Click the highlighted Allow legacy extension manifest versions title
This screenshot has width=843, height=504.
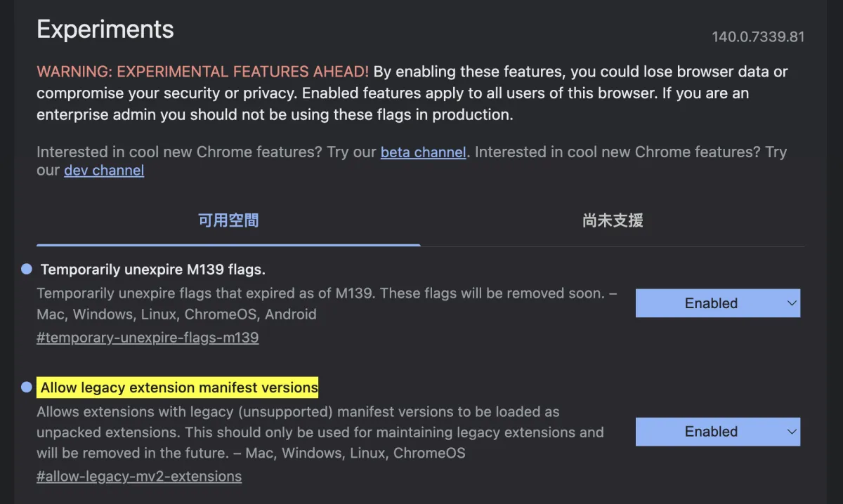point(179,387)
